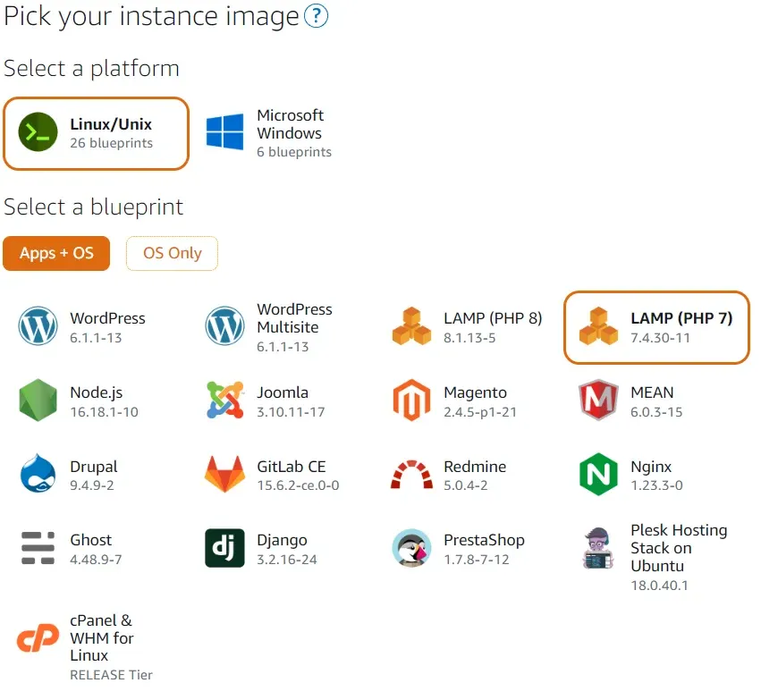The width and height of the screenshot is (761, 700).
Task: Click version text 1.23.3-0
Action: tap(656, 485)
